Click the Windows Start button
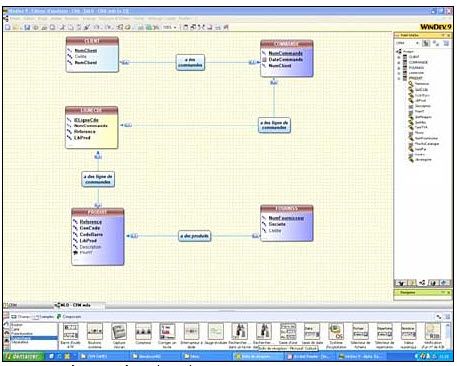The height and width of the screenshot is (366, 457). coord(22,357)
